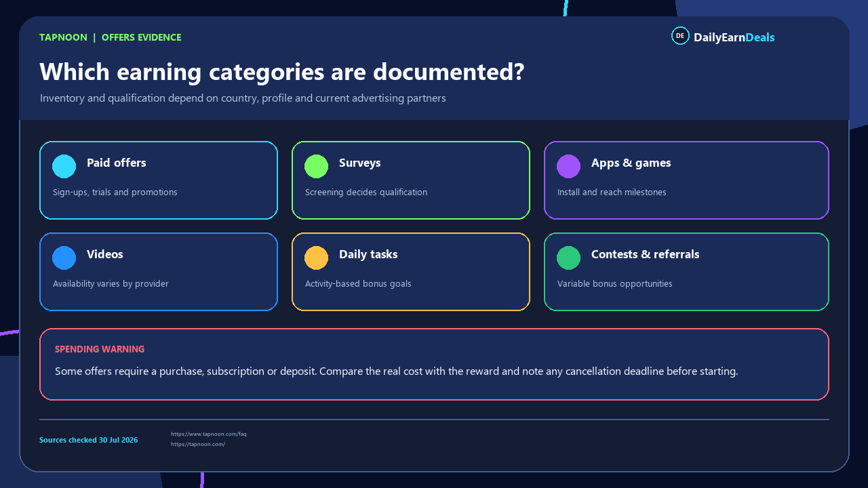868x488 pixels.
Task: Click the DailyEarnDeals brand name
Action: point(734,37)
